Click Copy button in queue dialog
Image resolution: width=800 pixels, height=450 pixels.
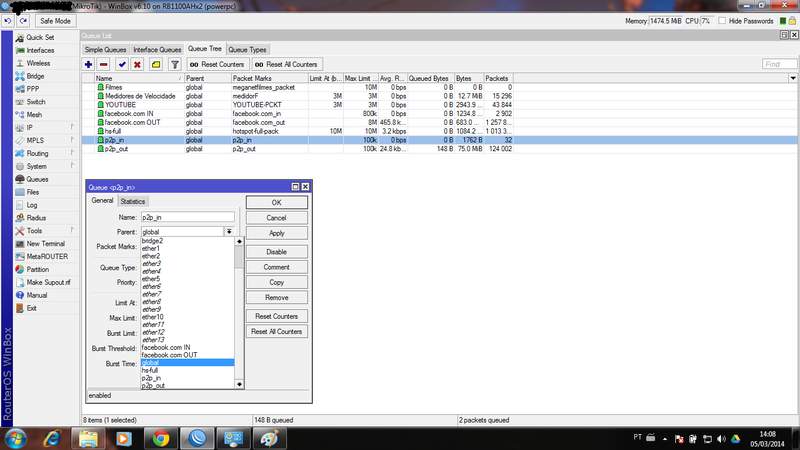click(x=277, y=282)
